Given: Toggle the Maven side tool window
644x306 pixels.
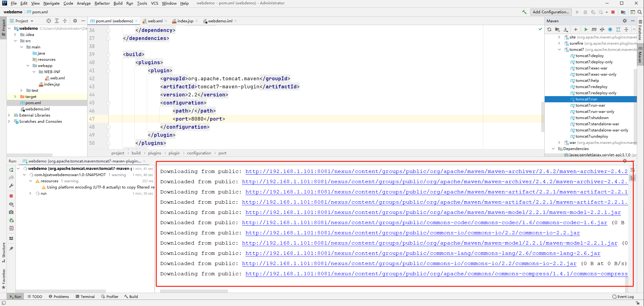Looking at the screenshot, I should click(640, 54).
